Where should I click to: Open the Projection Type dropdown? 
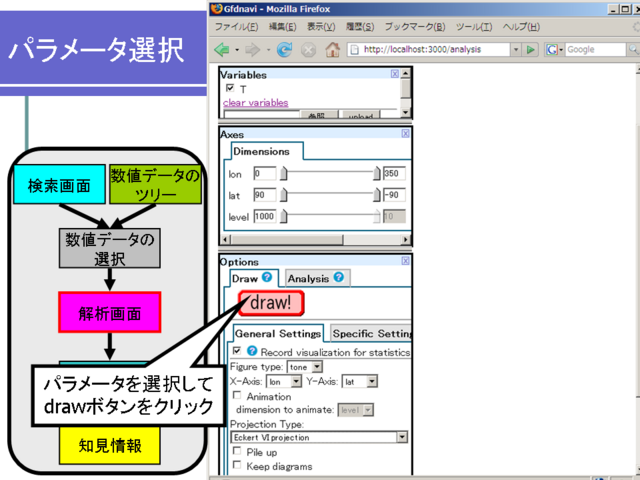tap(319, 437)
